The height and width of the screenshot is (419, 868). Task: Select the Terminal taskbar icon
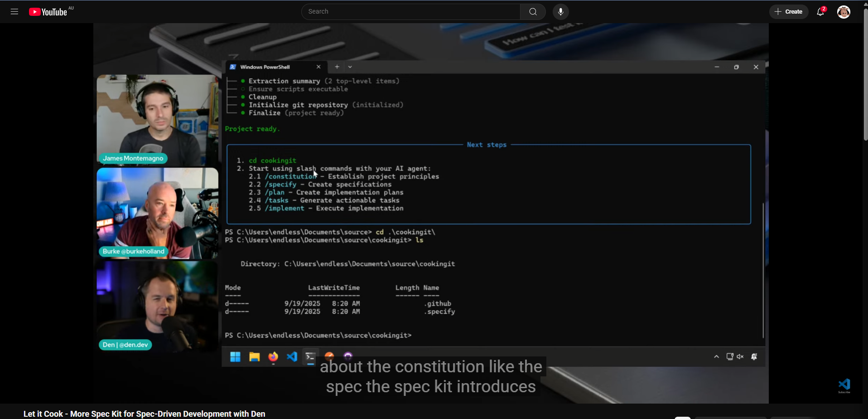pyautogui.click(x=310, y=358)
